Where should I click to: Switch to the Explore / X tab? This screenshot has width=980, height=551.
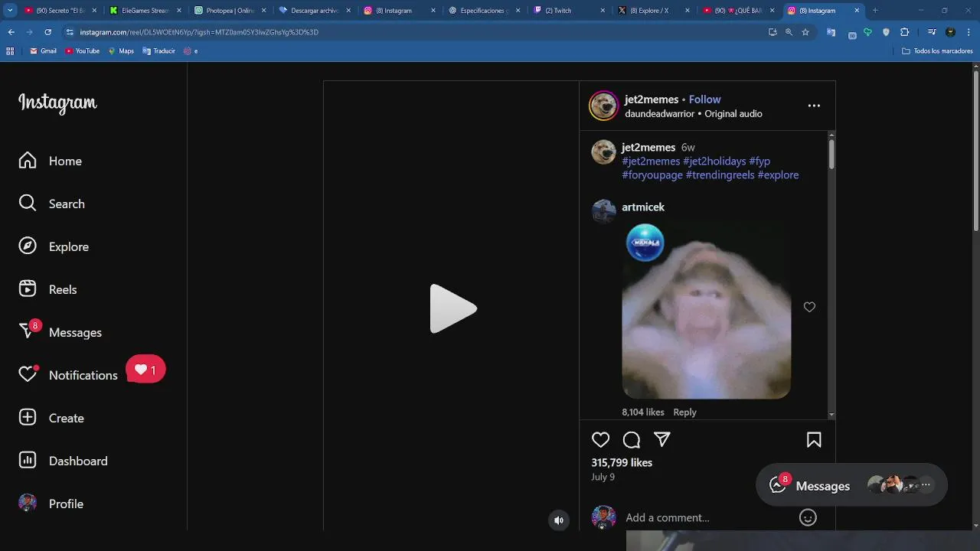click(654, 11)
